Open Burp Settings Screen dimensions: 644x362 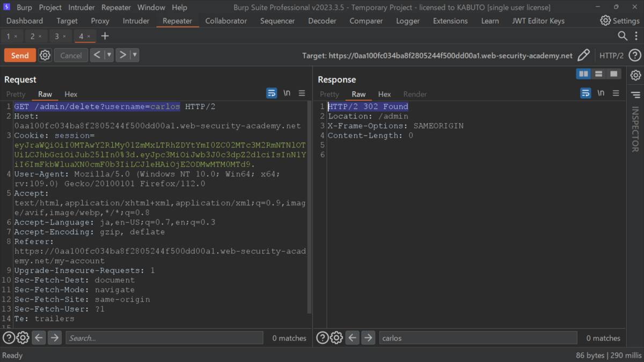point(620,21)
